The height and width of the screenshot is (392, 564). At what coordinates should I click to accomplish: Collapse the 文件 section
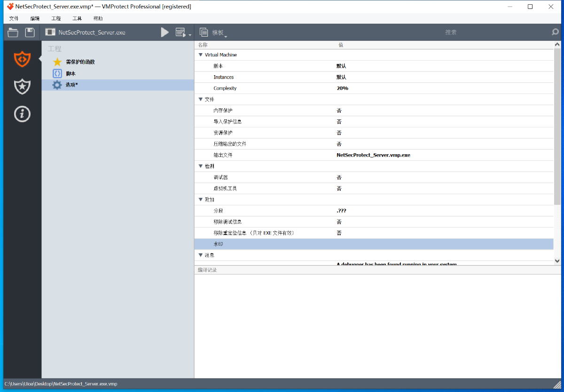(201, 100)
